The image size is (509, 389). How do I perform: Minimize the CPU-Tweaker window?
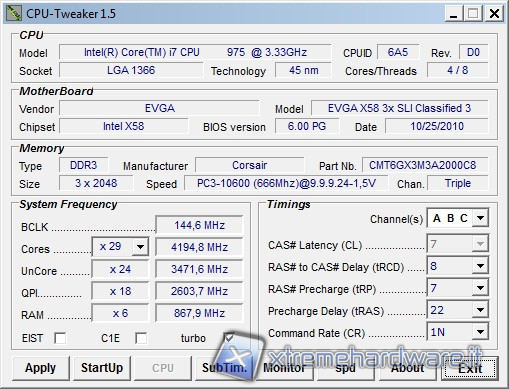[453, 14]
